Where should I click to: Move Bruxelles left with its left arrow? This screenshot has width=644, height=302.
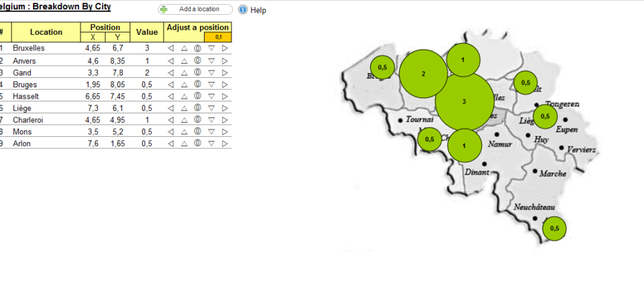pyautogui.click(x=170, y=48)
